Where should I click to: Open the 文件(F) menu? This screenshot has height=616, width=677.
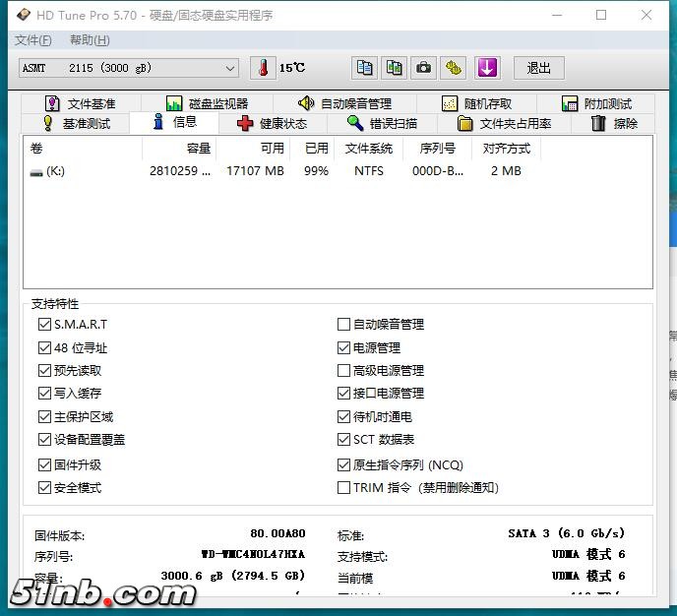33,40
